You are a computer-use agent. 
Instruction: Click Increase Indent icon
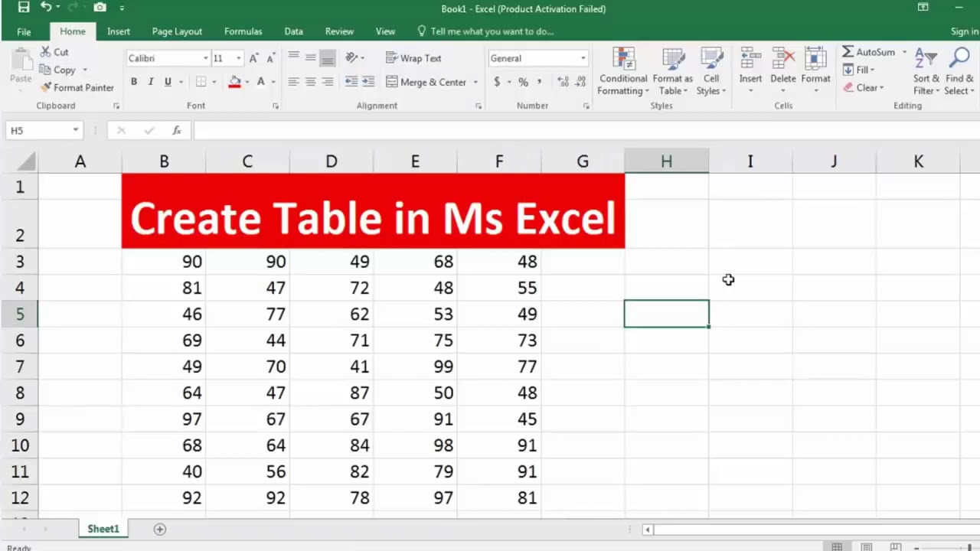click(368, 82)
